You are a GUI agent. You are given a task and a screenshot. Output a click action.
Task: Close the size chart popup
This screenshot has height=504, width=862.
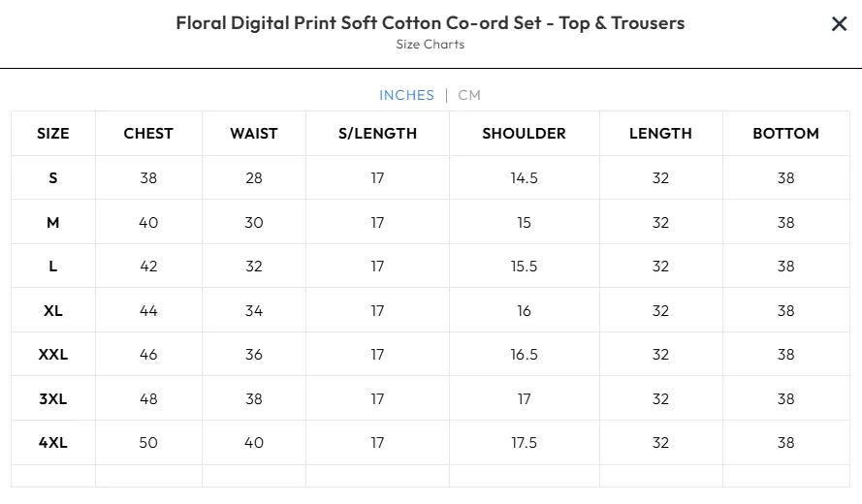pyautogui.click(x=839, y=24)
